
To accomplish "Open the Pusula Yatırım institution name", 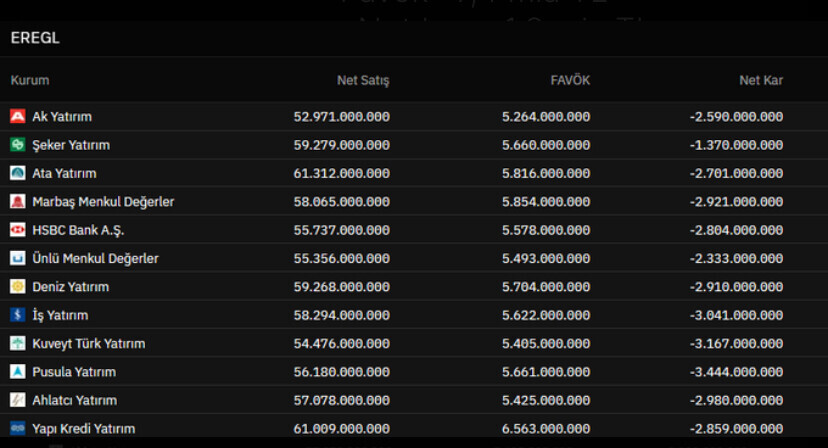I will coord(74,372).
